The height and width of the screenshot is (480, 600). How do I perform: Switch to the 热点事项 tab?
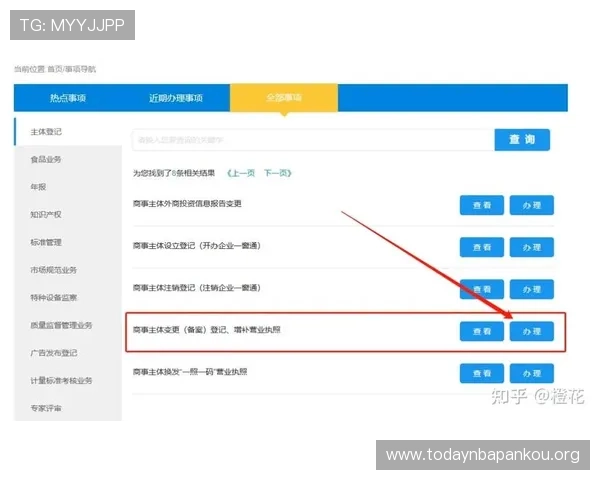tap(68, 98)
